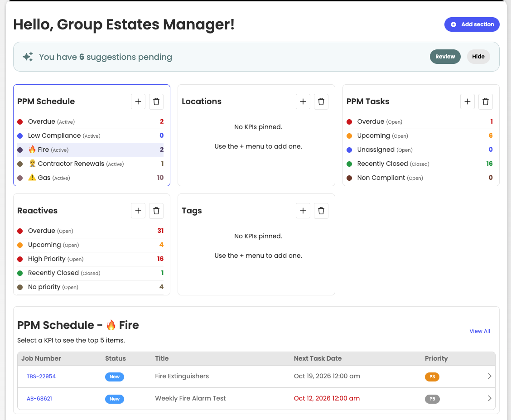Click the Oct 19, 2026 12:00 am date
The image size is (511, 420).
point(327,376)
